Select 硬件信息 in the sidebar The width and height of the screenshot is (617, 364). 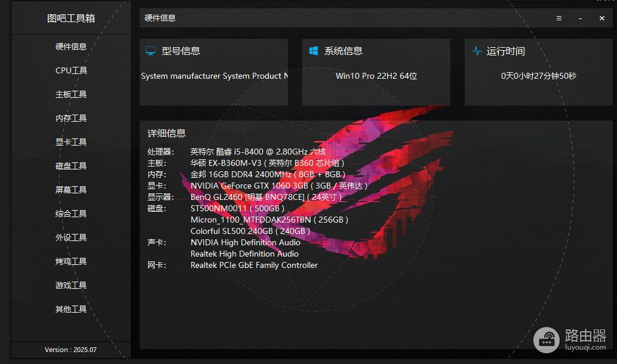coord(71,47)
